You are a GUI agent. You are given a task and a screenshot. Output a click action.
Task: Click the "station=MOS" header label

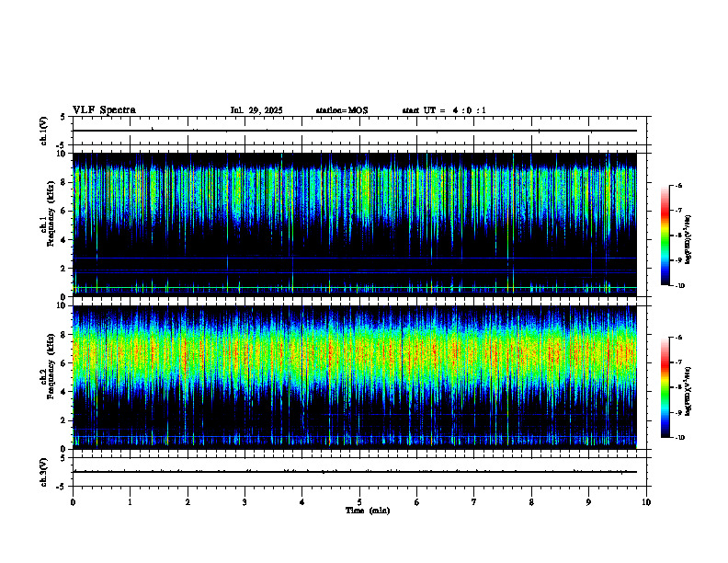click(342, 110)
